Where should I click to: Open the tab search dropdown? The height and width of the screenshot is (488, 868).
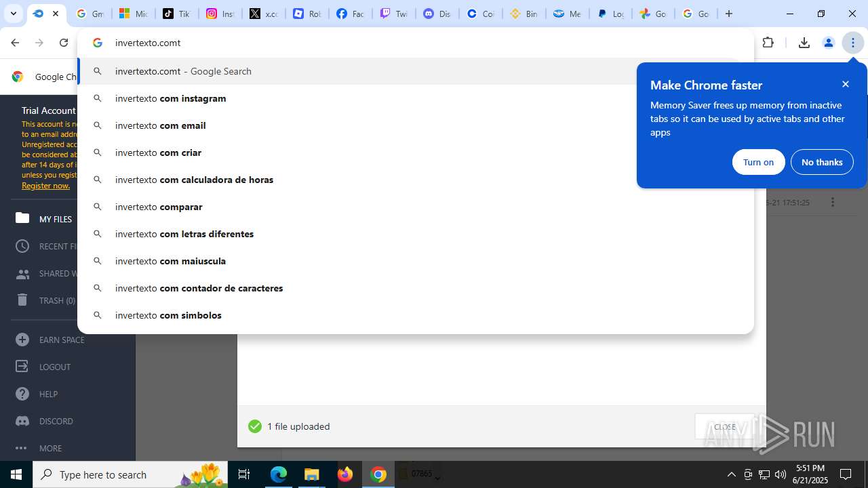pyautogui.click(x=13, y=14)
